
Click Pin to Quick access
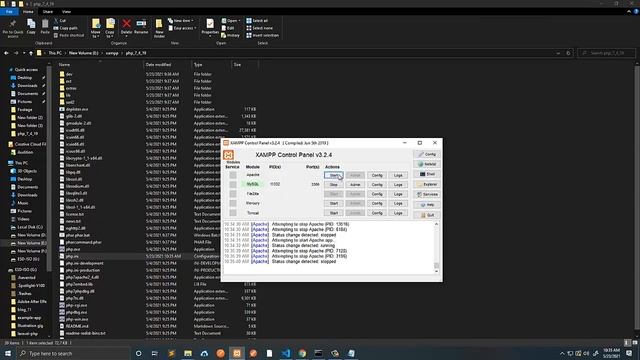[13, 28]
